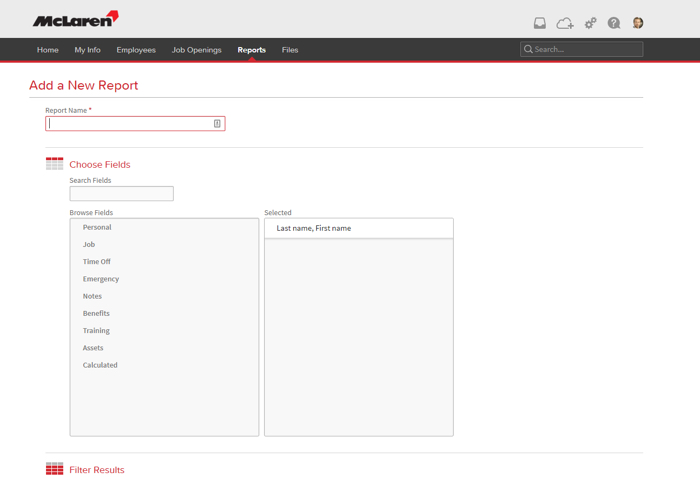Viewport: 700px width, 480px height.
Task: Select the Last name, First name entry
Action: (x=358, y=228)
